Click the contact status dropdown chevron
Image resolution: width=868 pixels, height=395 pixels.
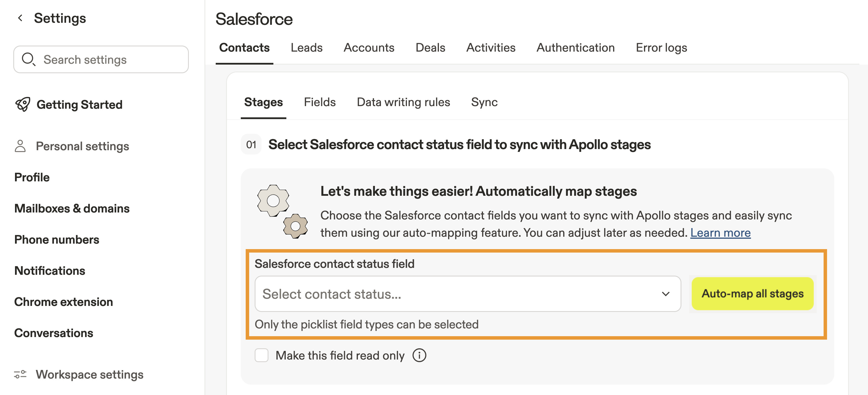coord(666,294)
